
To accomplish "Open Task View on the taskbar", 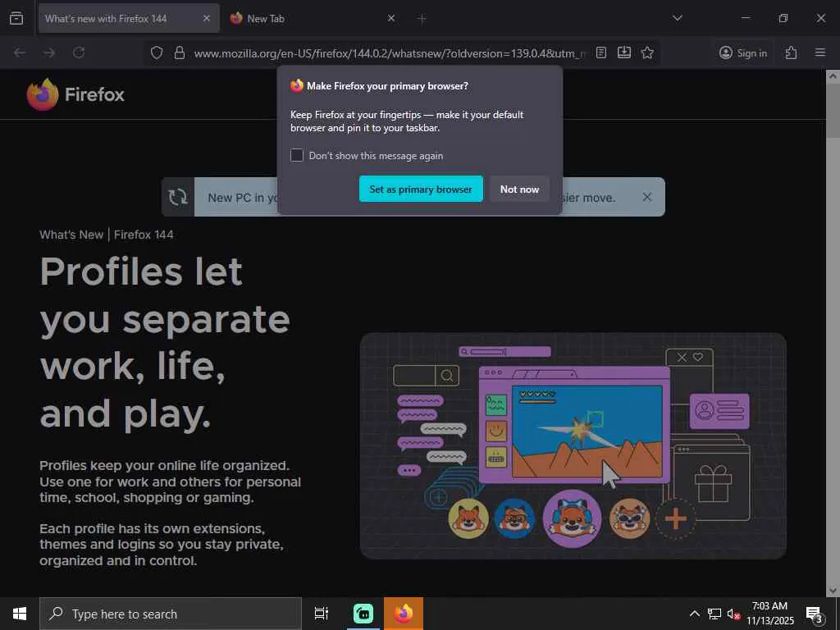I will (x=322, y=614).
